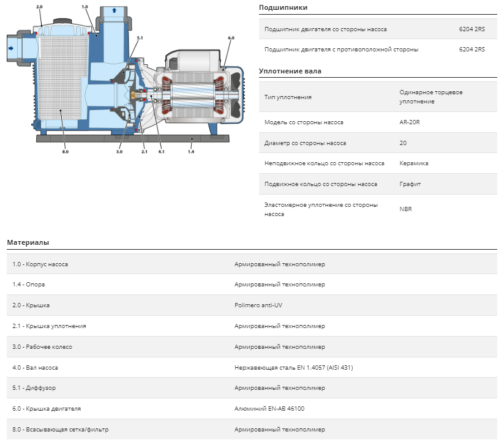The height and width of the screenshot is (448, 504).
Task: Click the outlet arrow on top of the pump
Action: coord(114,10)
